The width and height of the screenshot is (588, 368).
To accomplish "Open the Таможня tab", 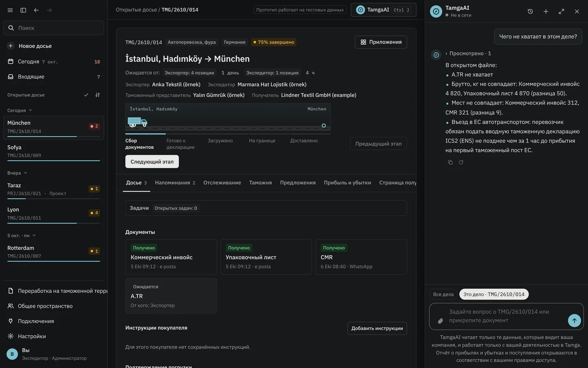I will [x=261, y=183].
